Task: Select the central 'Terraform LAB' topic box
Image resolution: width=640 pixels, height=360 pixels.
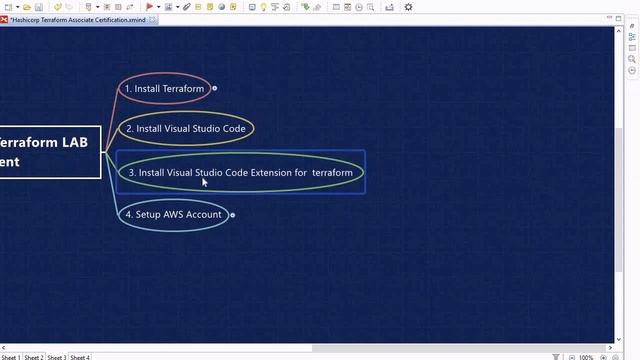Action: (50, 152)
